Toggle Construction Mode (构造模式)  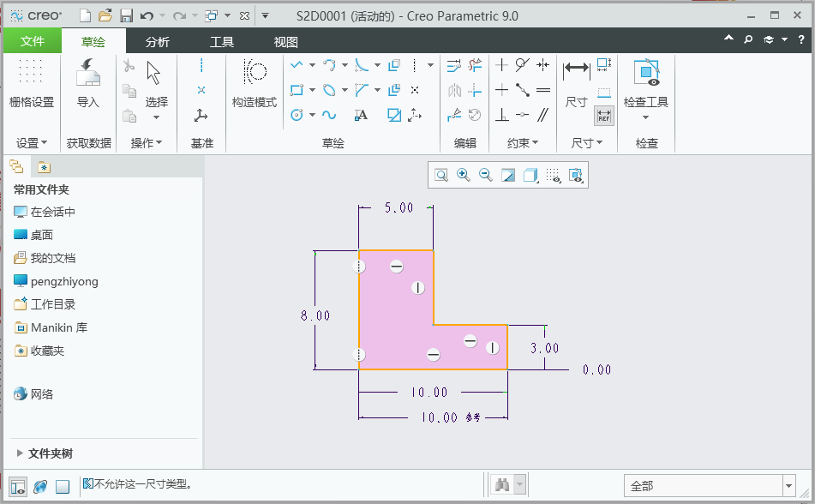(255, 84)
